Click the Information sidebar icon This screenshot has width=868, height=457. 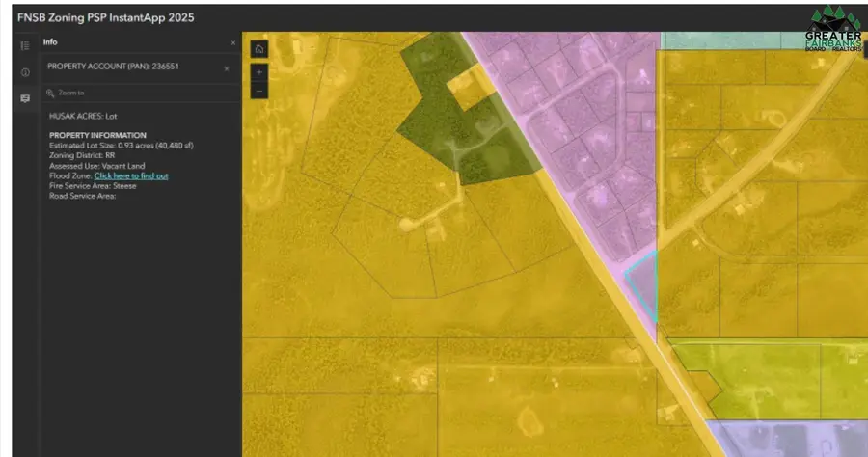click(25, 72)
